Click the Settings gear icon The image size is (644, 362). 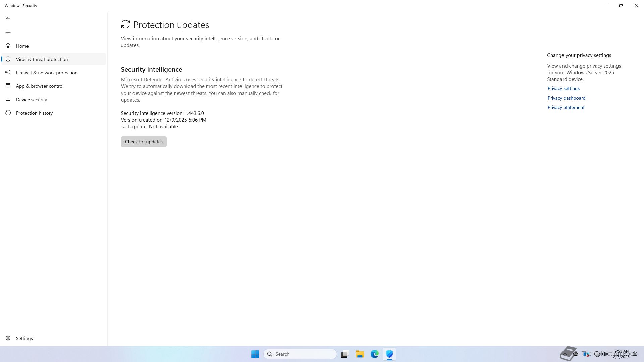(8, 338)
